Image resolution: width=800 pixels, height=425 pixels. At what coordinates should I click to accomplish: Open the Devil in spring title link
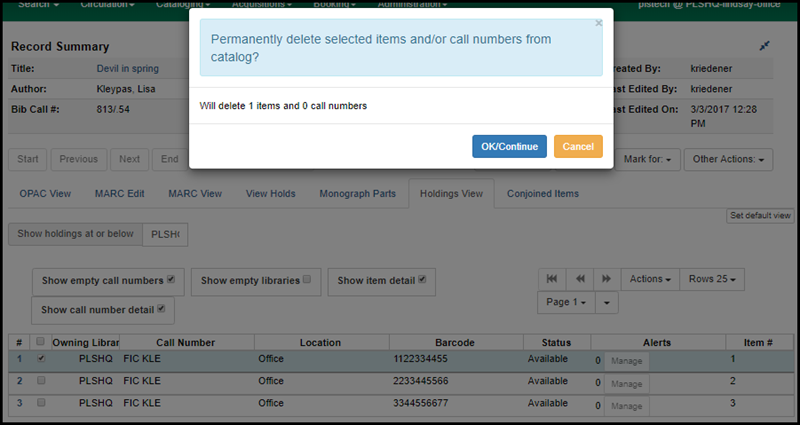click(128, 68)
